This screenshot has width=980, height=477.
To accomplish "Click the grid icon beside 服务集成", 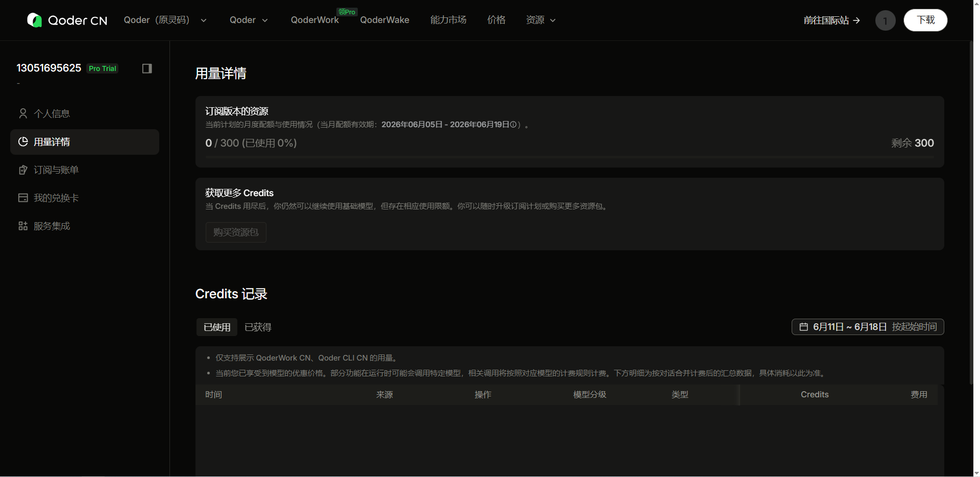I will click(x=23, y=226).
